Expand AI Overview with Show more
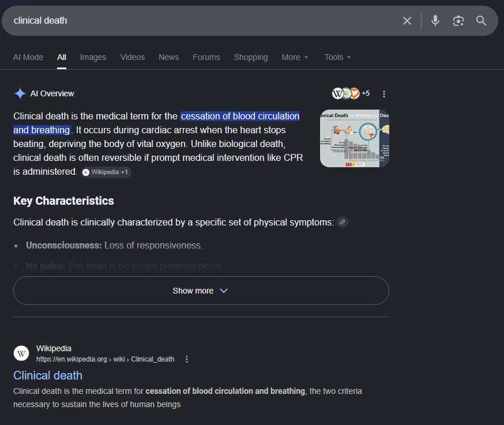504x425 pixels. (201, 291)
